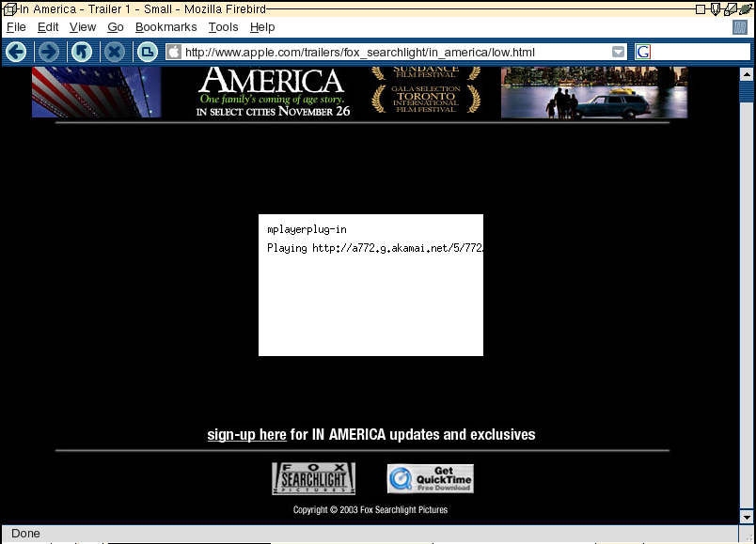Click the scrollbar up arrow
This screenshot has width=756, height=544.
[747, 74]
